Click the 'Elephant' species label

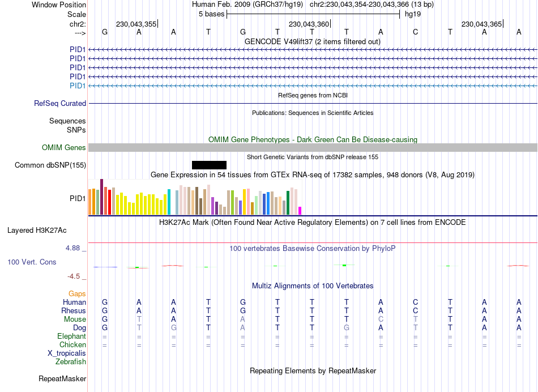[x=71, y=336]
